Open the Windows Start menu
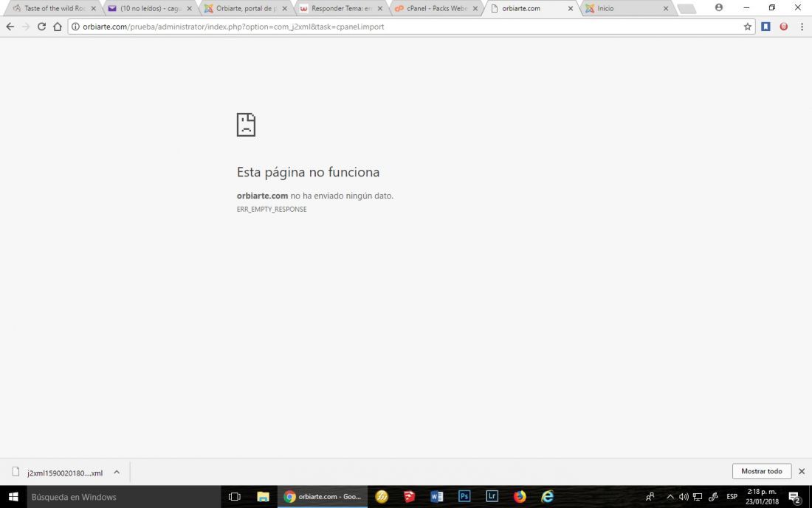Screen dimensions: 812x508 tap(13, 497)
